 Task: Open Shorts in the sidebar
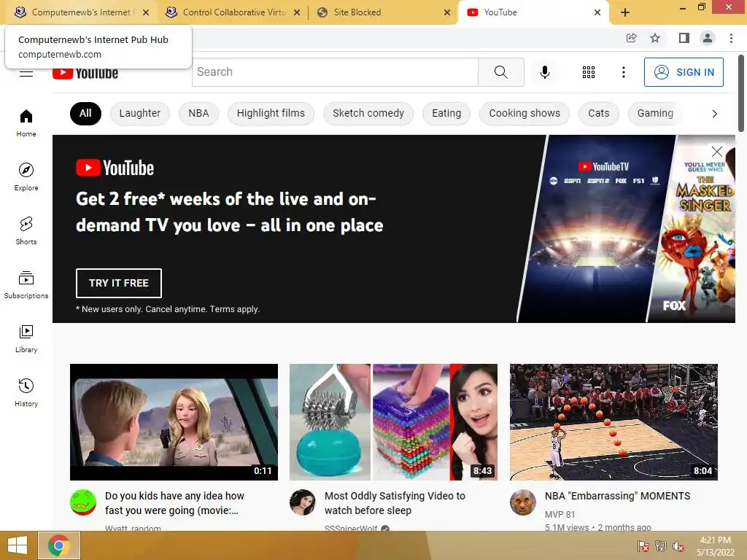26,231
